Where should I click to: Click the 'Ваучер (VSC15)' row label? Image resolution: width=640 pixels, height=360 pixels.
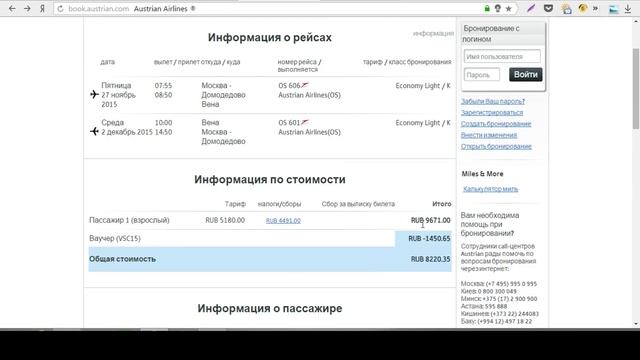tap(115, 238)
